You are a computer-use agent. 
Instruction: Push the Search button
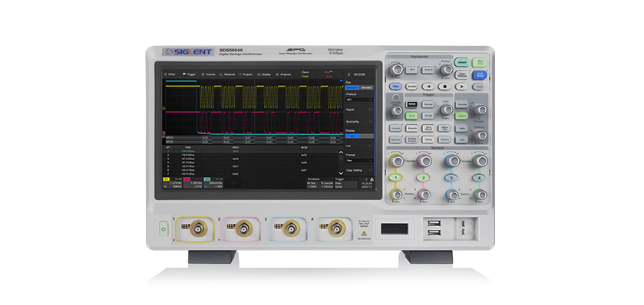[428, 70]
